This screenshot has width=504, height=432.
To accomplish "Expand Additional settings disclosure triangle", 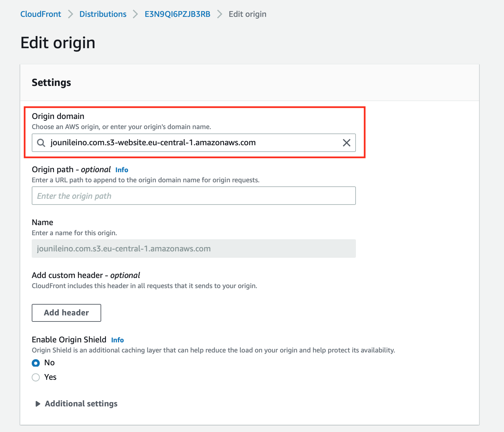I will pos(38,404).
